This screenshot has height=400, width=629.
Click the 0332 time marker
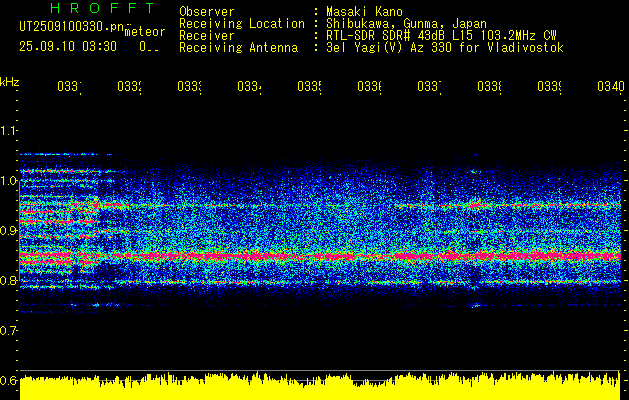click(130, 86)
